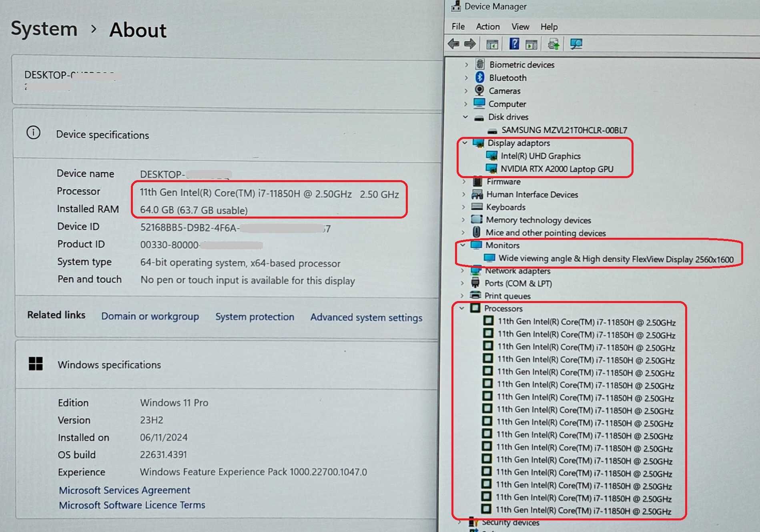
Task: Click the info icon beside Device specifications
Action: [33, 132]
